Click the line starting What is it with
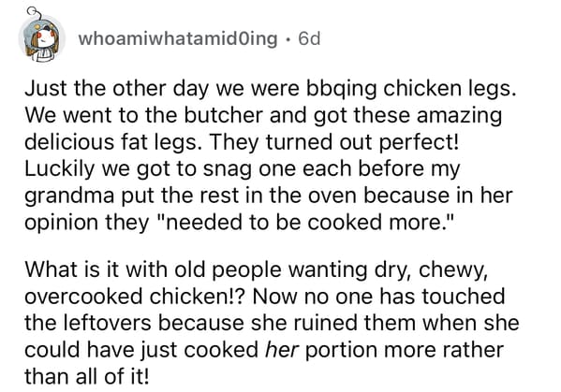 pyautogui.click(x=257, y=269)
